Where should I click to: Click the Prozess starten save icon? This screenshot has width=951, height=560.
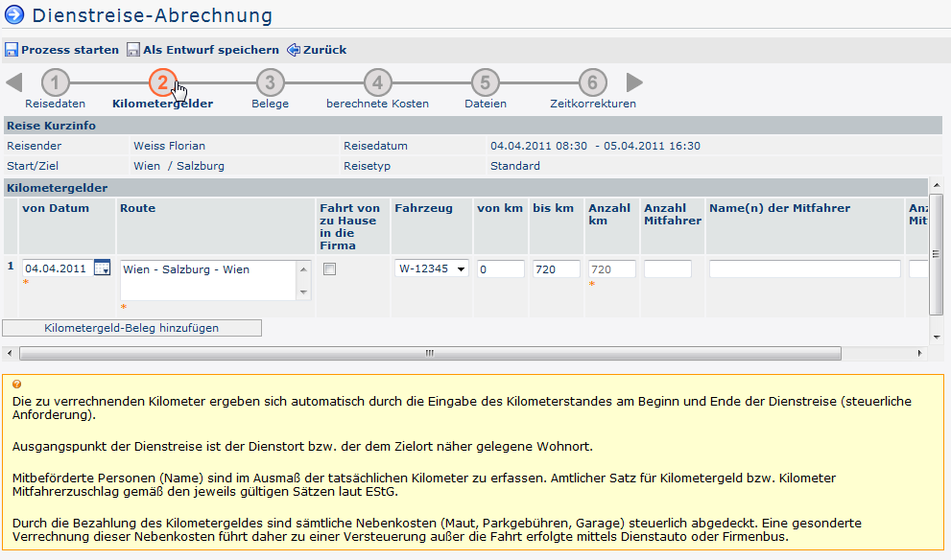point(11,50)
